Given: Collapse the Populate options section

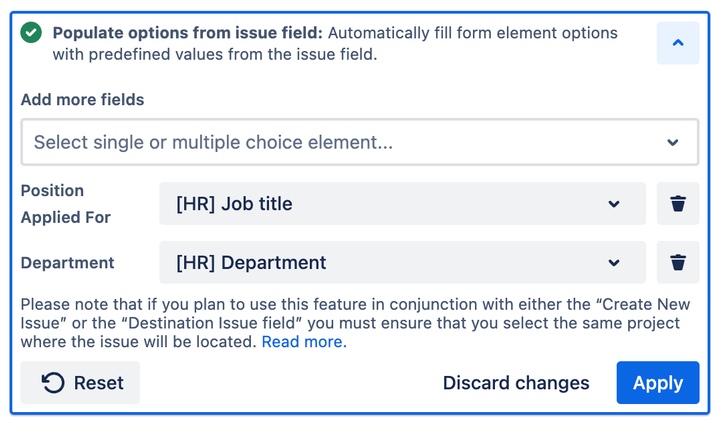Looking at the screenshot, I should 677,43.
